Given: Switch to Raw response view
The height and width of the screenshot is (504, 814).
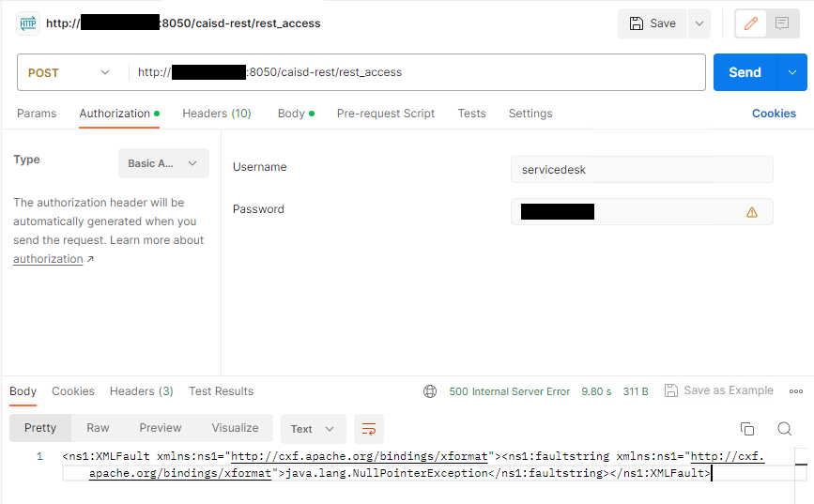Looking at the screenshot, I should coord(98,428).
